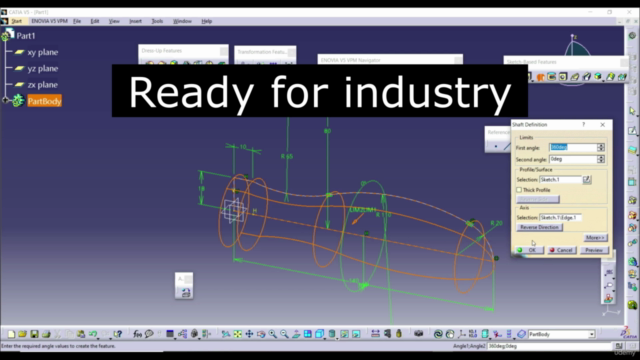Click the Fly mode icon
The height and width of the screenshot is (360, 640).
click(x=226, y=334)
